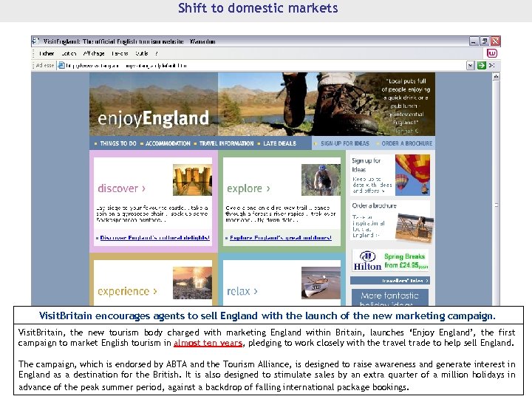532x399 pixels.
Task: Click the page icon in address bar
Action: (61, 65)
